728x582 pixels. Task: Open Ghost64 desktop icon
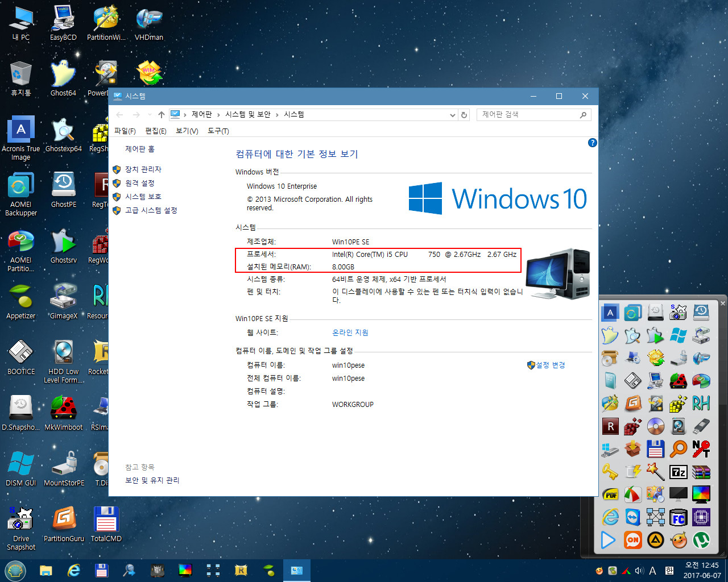coord(63,78)
